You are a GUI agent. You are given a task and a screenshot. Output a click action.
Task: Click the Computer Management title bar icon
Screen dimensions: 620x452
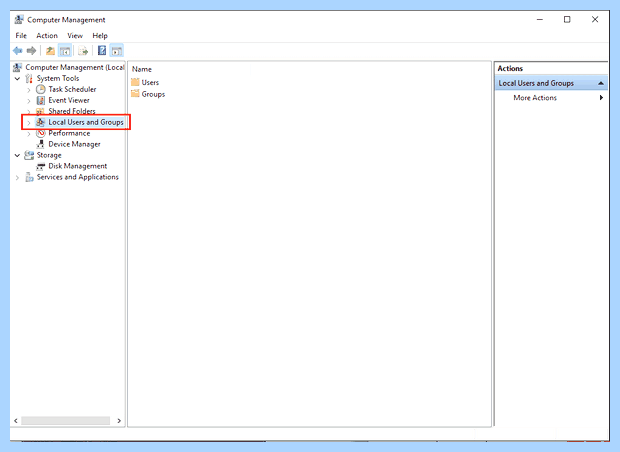click(x=19, y=19)
